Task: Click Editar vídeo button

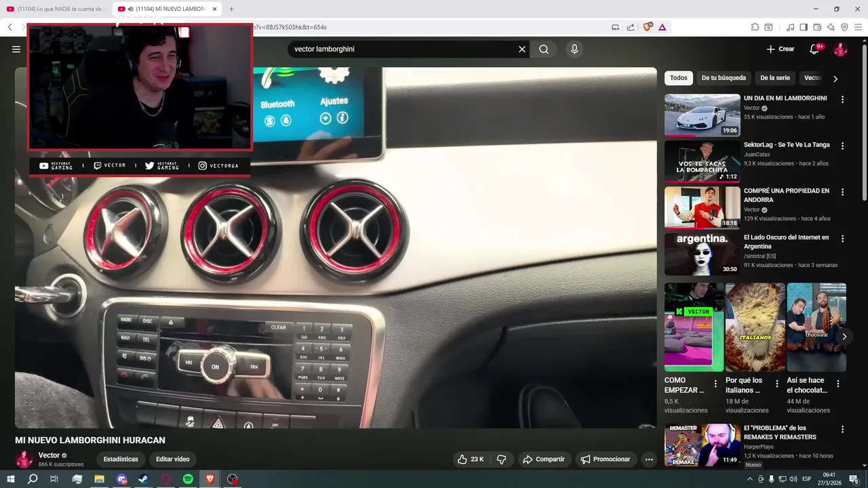Action: pos(173,460)
